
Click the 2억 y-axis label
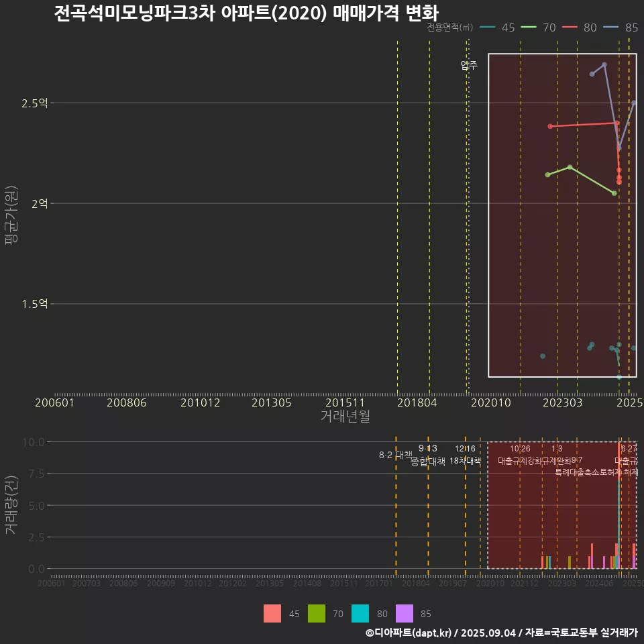click(40, 203)
